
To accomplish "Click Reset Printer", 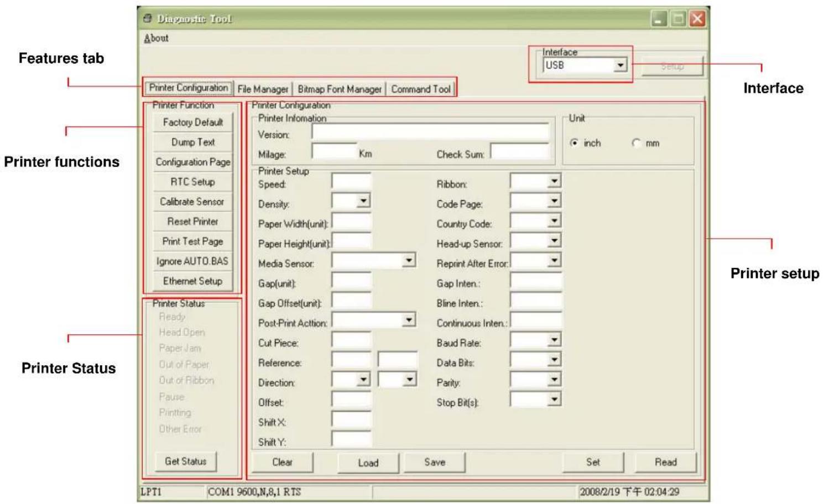I will (192, 222).
